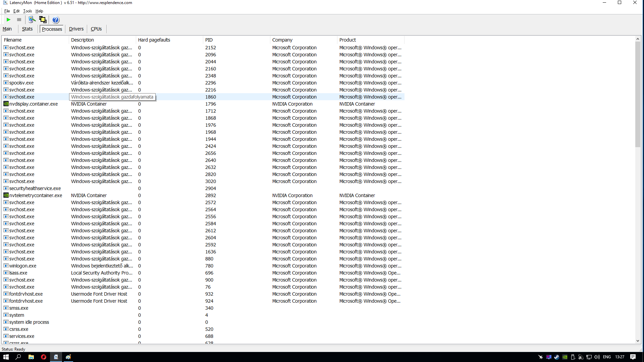Open the Help menu
This screenshot has width=644, height=362.
coord(39,11)
